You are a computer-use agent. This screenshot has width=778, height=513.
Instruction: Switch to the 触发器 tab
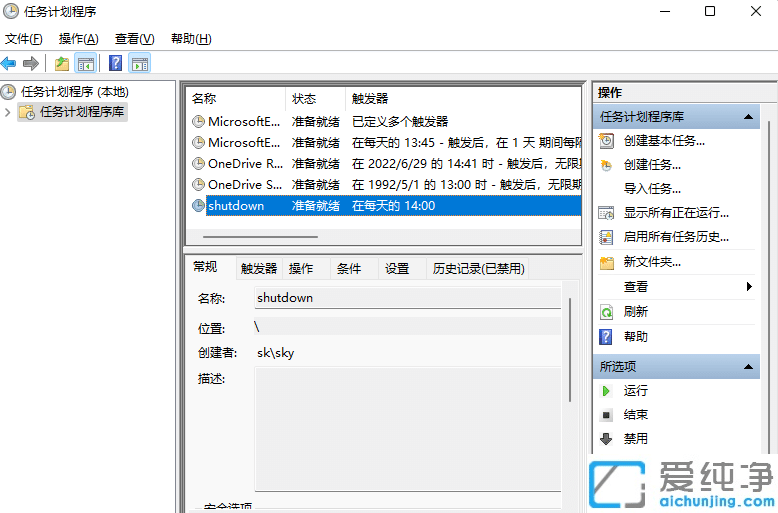(x=259, y=268)
